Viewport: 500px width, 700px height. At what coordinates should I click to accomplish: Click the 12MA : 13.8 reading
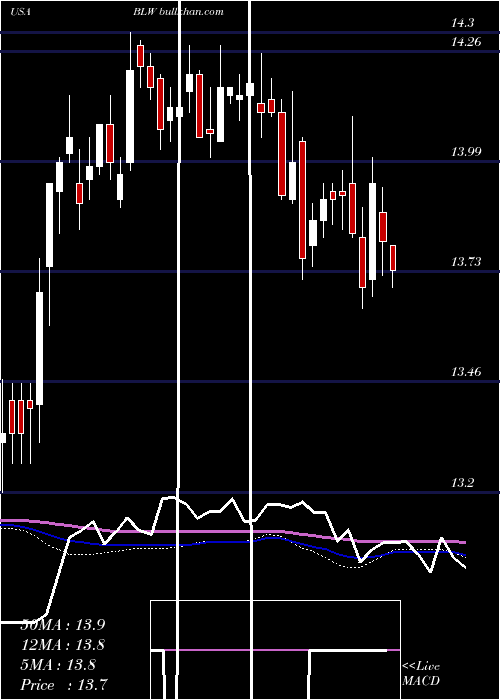click(63, 645)
